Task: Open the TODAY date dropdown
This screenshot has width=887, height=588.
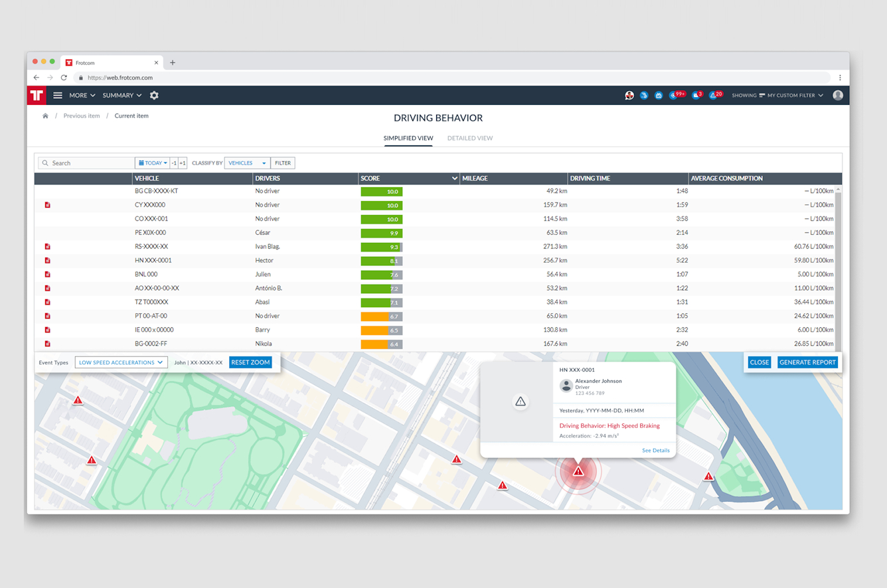Action: (x=152, y=163)
